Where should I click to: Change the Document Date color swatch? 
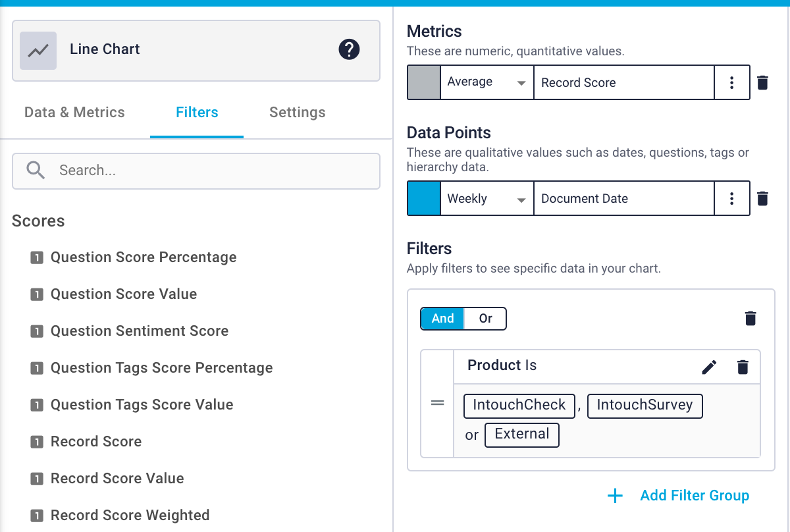coord(424,198)
